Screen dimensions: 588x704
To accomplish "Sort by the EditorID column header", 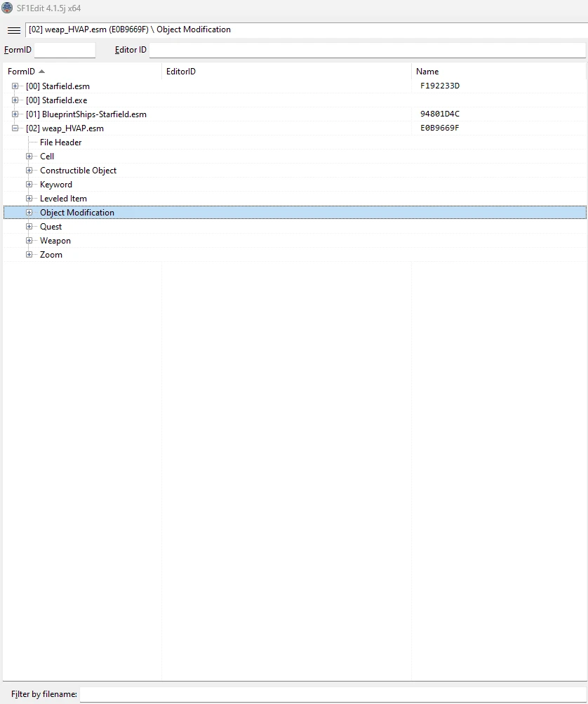I will (286, 72).
